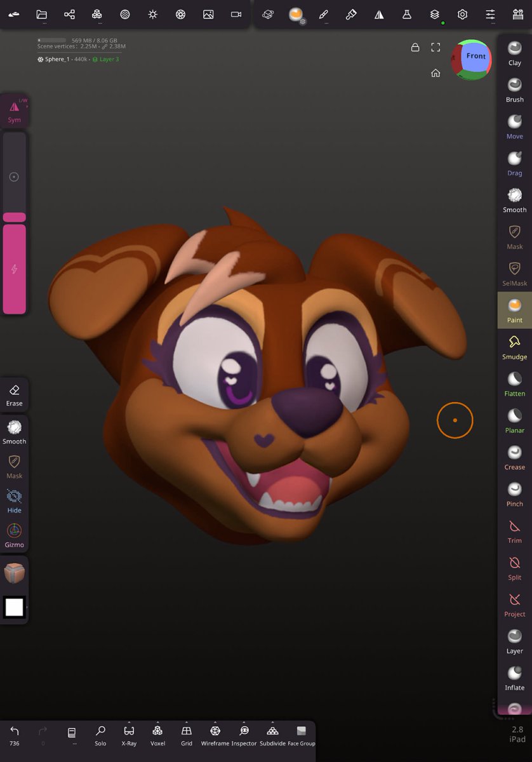
Task: Select the Brush tool
Action: [x=515, y=90]
